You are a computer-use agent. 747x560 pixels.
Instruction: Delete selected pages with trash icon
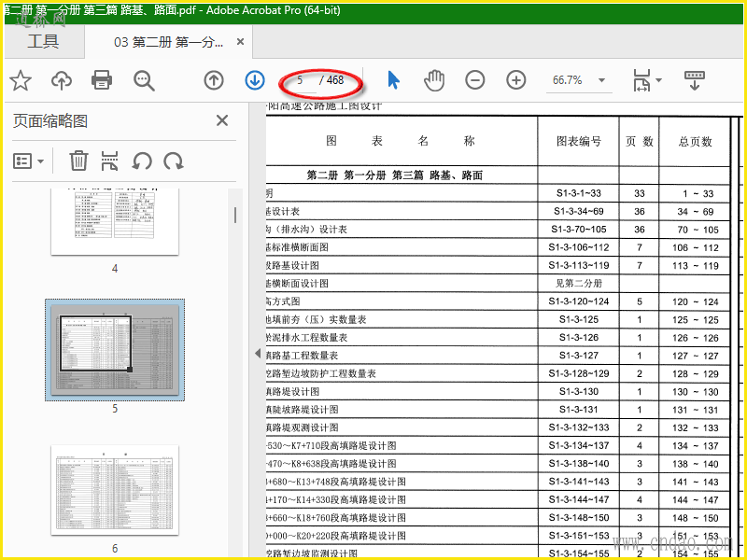coord(78,161)
